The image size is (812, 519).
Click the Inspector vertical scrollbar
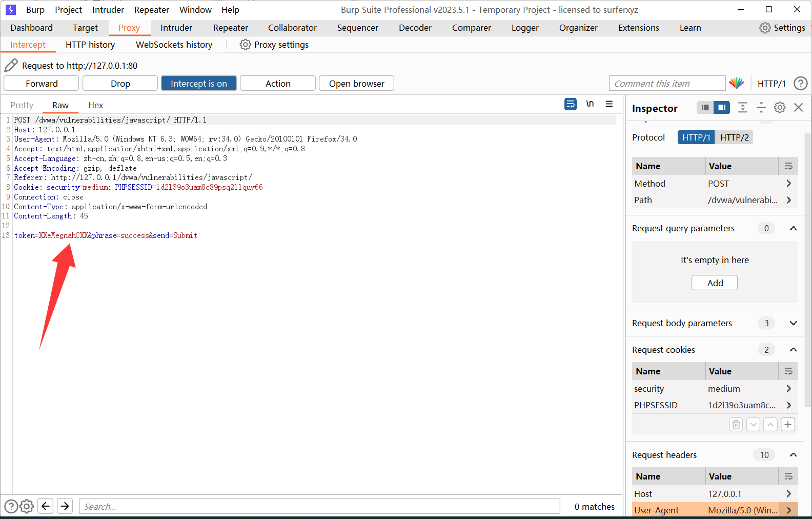[808, 269]
